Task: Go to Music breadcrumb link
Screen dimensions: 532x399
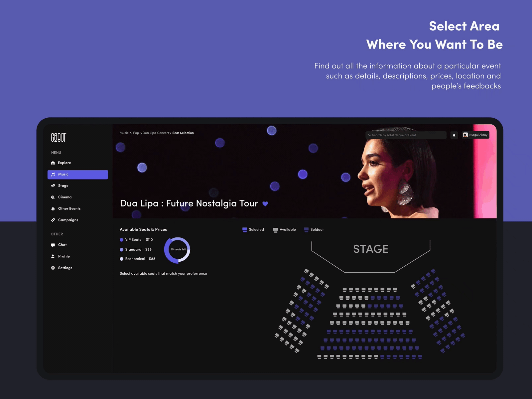Action: [x=124, y=133]
